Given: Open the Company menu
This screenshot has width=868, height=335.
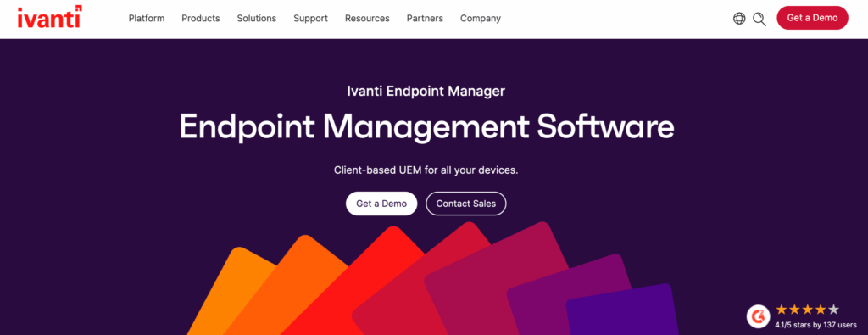Looking at the screenshot, I should click(x=481, y=19).
